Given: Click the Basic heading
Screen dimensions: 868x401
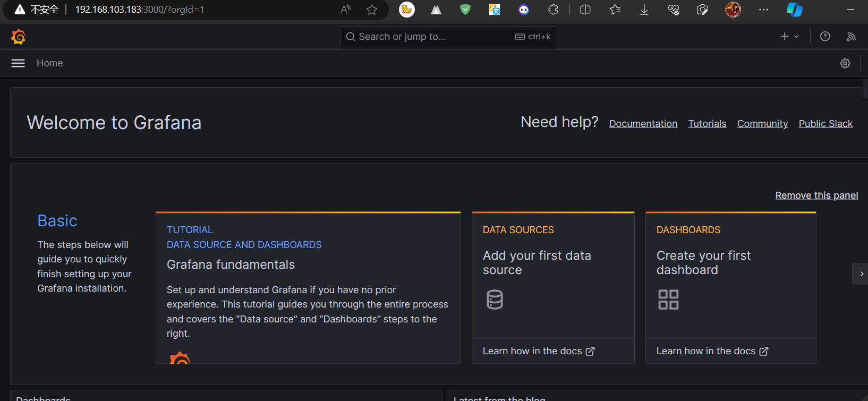Looking at the screenshot, I should [x=57, y=220].
